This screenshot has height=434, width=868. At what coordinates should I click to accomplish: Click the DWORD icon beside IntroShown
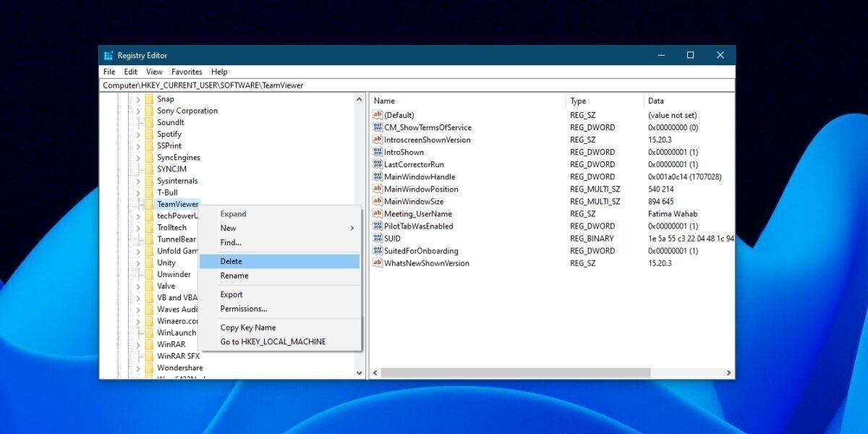click(377, 152)
